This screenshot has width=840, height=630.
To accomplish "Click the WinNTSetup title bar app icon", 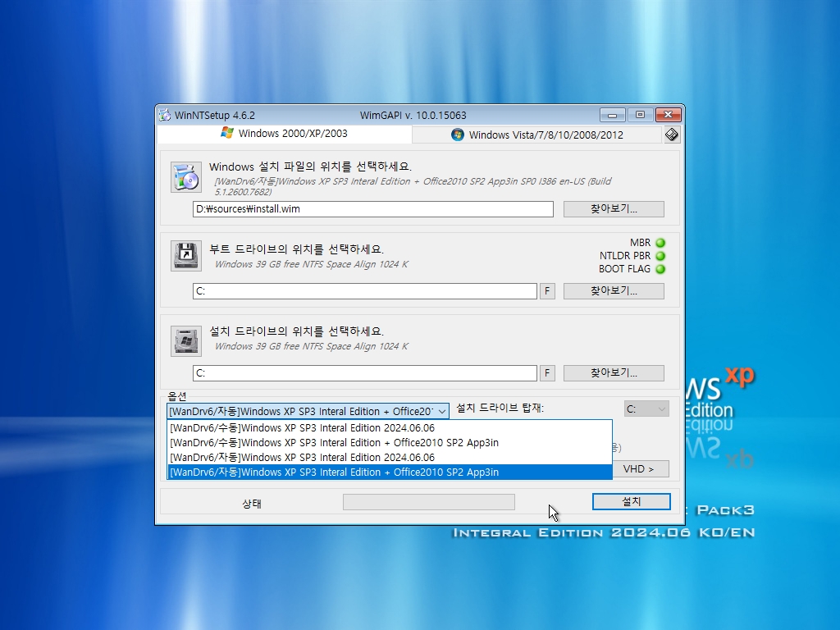I will (166, 115).
